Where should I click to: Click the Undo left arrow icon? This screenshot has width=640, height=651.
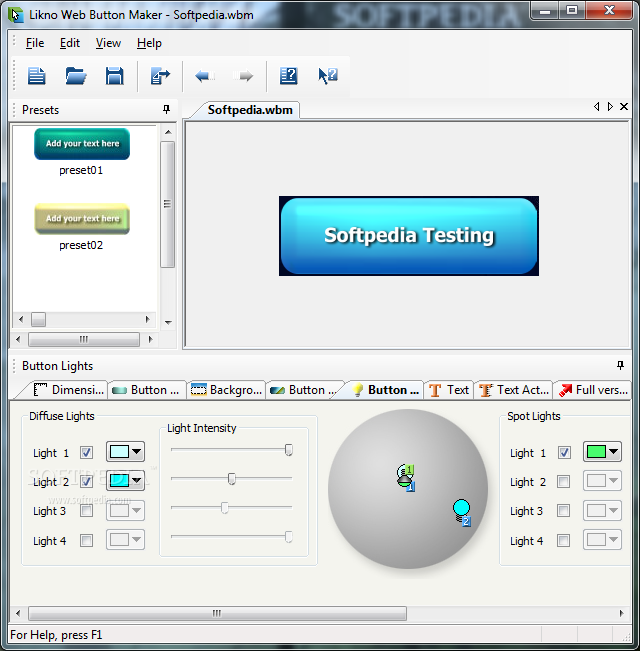coord(205,76)
